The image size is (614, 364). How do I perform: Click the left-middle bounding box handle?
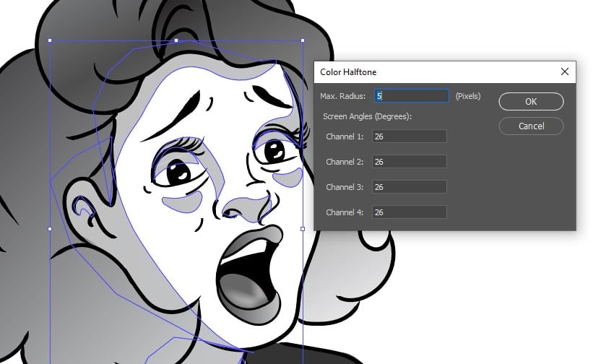click(50, 229)
